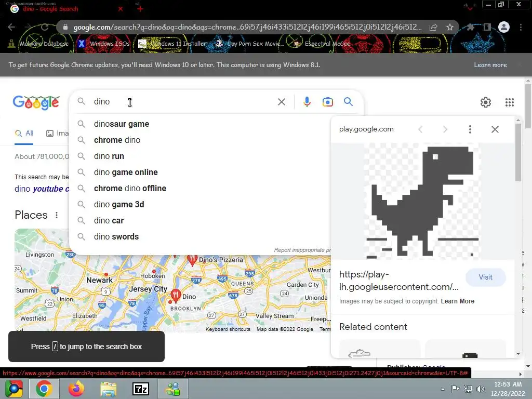Go to next image in preview panel
The image size is (532, 399).
point(445,129)
